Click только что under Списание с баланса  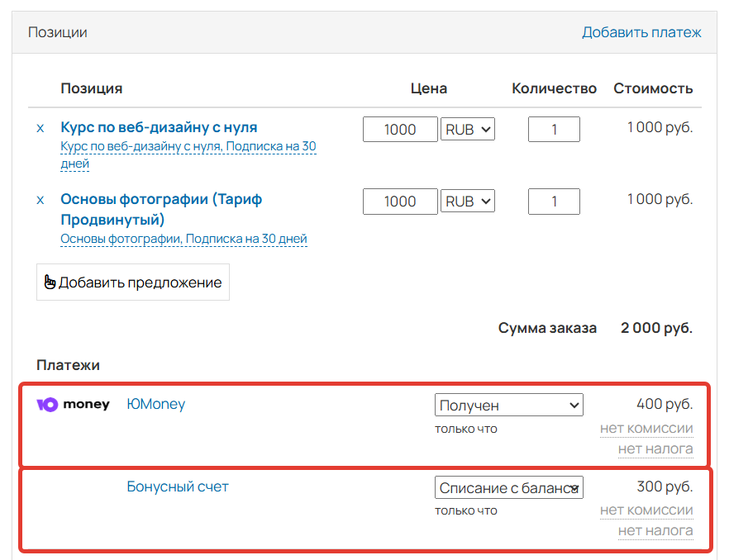(466, 510)
